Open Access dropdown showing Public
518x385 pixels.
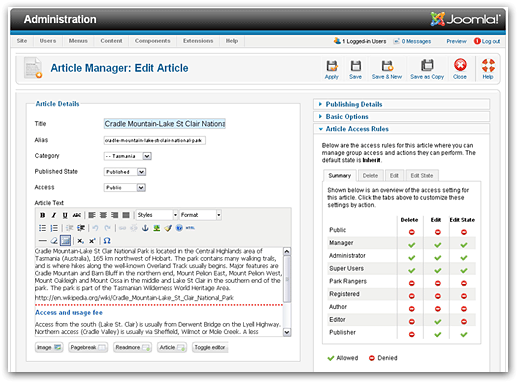125,188
